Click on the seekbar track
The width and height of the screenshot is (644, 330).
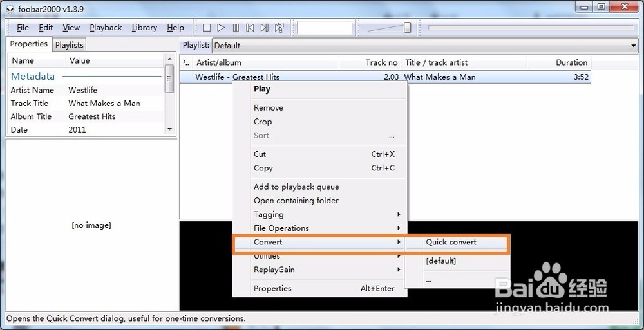[x=531, y=28]
